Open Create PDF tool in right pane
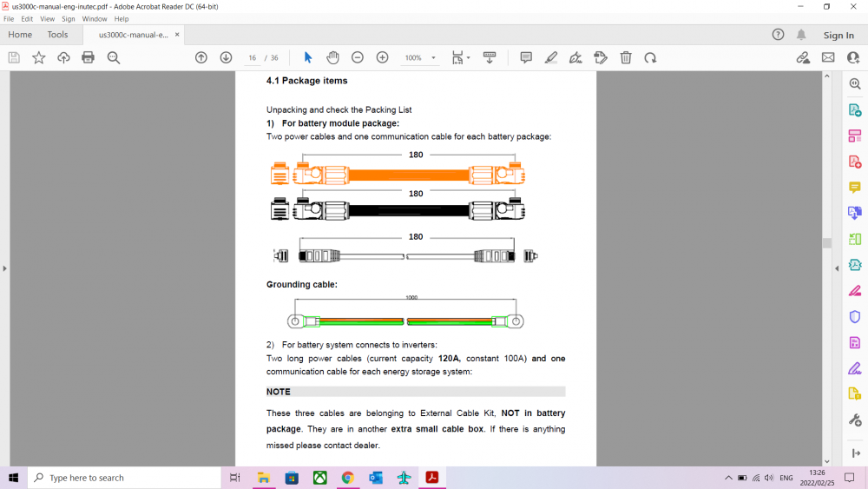The image size is (868, 489). point(855,162)
